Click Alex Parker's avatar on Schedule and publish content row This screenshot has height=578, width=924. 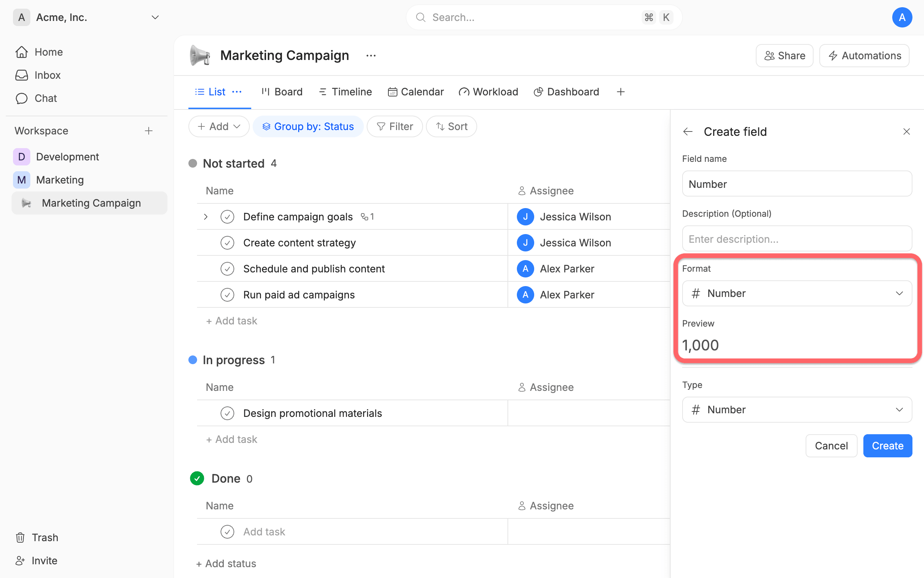pyautogui.click(x=526, y=269)
